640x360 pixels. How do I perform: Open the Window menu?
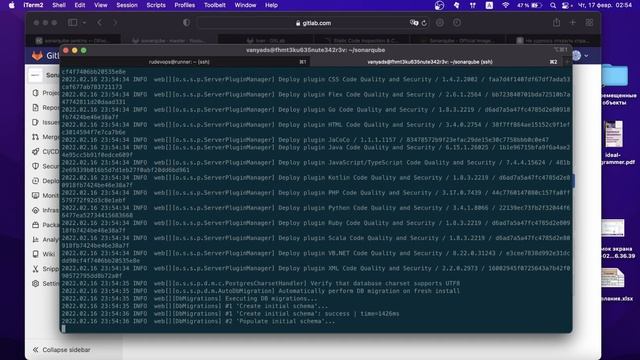pyautogui.click(x=245, y=5)
